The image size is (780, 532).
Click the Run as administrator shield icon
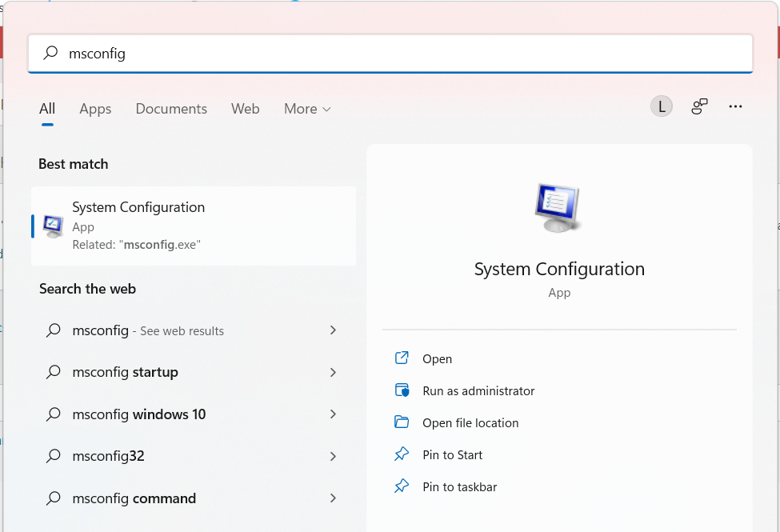click(402, 390)
